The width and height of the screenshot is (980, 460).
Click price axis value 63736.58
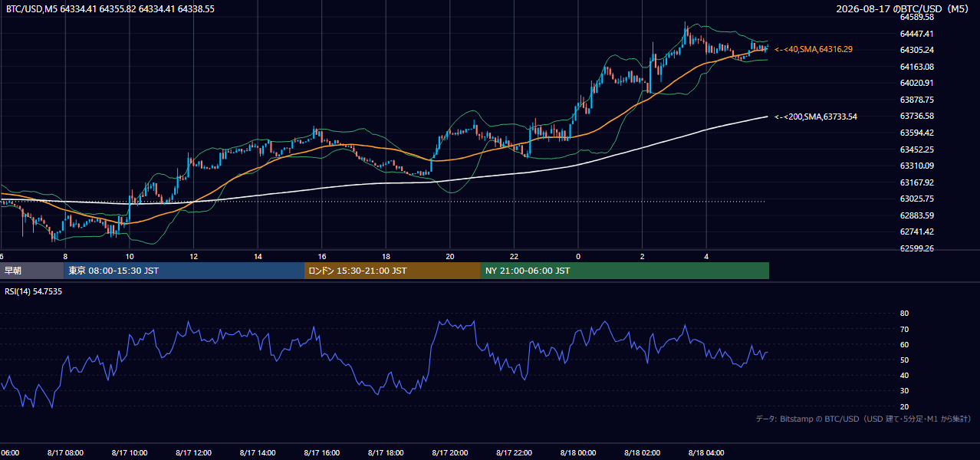coord(917,116)
